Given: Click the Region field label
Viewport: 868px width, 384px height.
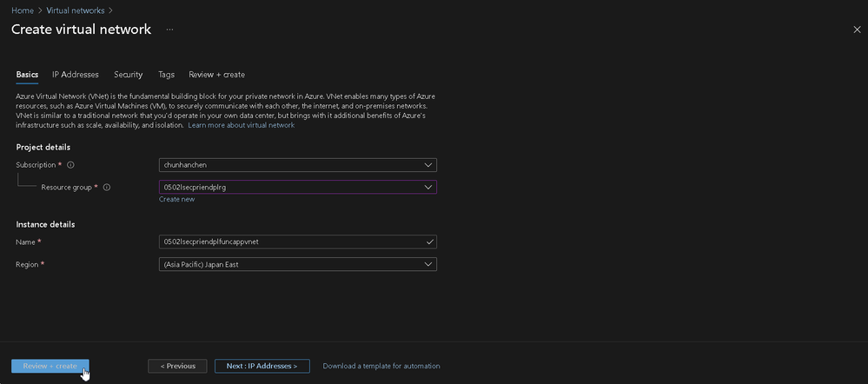Looking at the screenshot, I should tap(27, 264).
